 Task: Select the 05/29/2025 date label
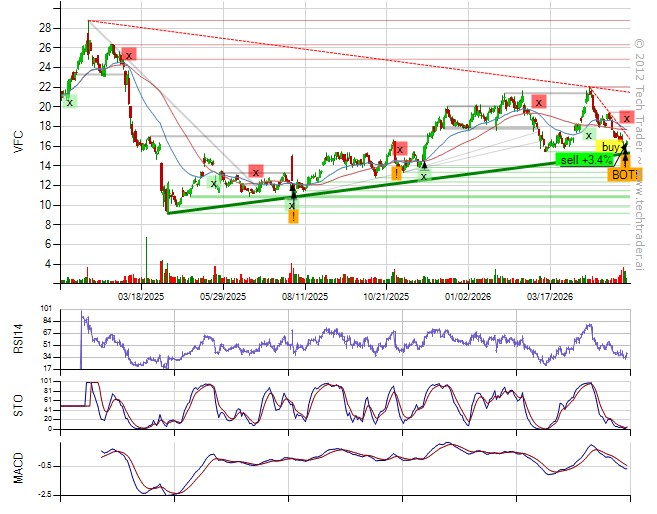(223, 297)
